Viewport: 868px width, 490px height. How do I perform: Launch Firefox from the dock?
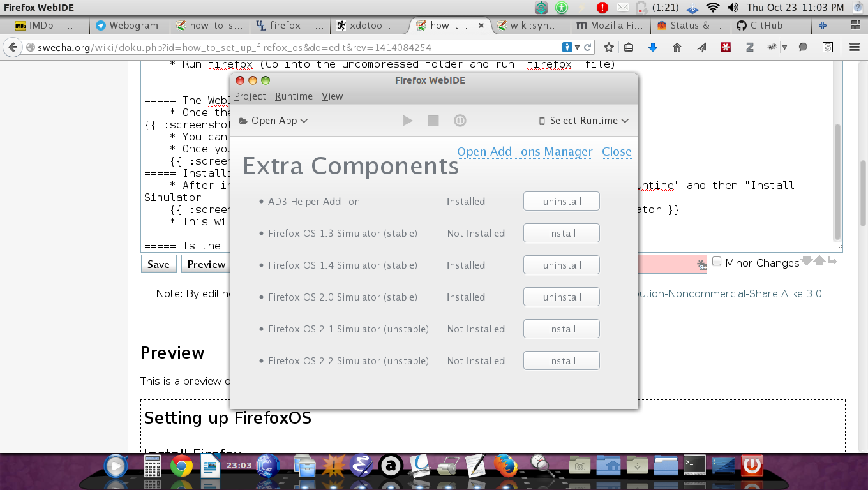coord(505,466)
